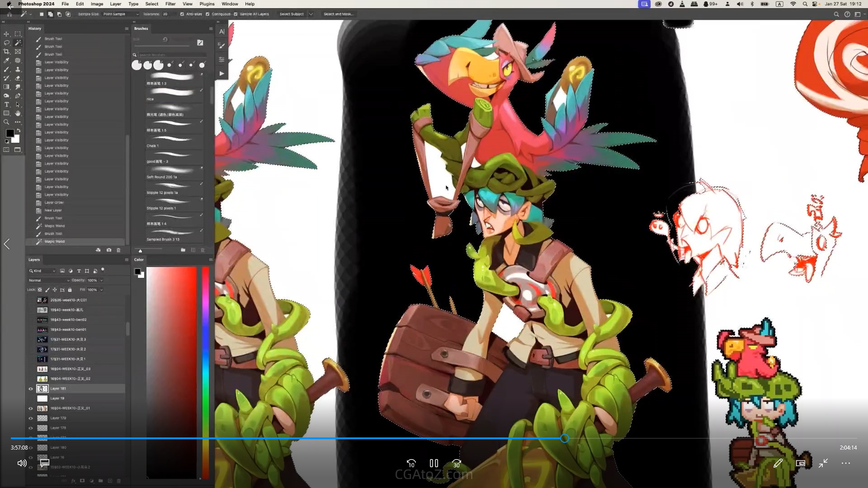Image resolution: width=868 pixels, height=488 pixels.
Task: Choose the Clone Stamp tool
Action: pyautogui.click(x=18, y=70)
